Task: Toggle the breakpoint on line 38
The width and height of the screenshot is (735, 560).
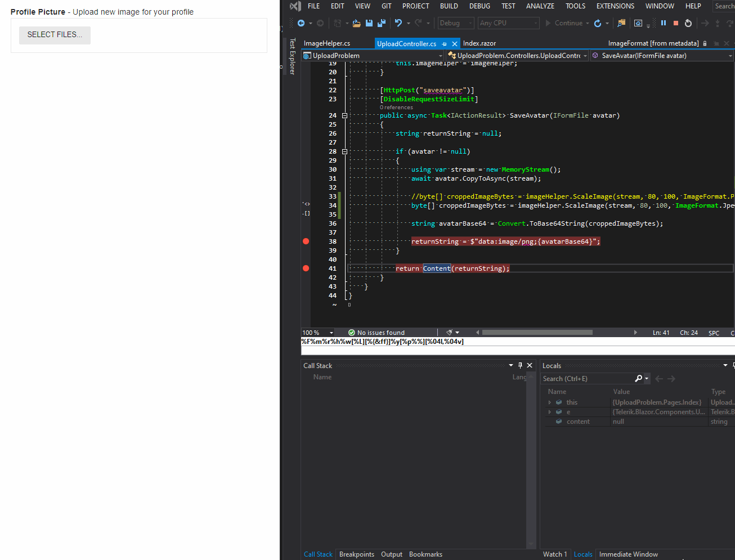Action: [306, 241]
